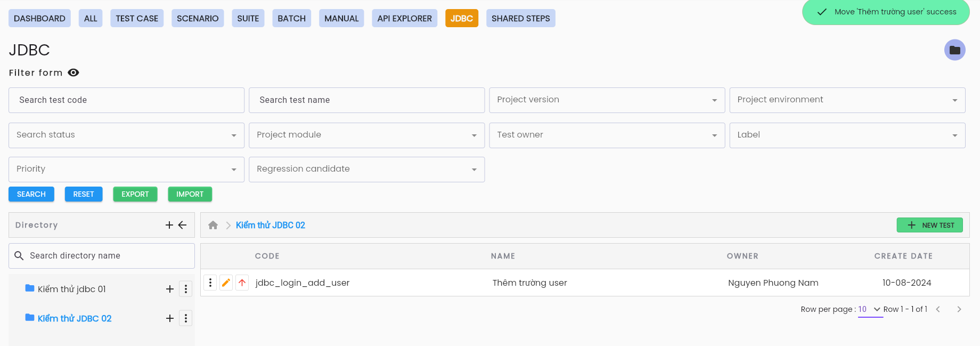Add a subfolder under Kiểm thử JDBC 02
This screenshot has height=346, width=980.
170,318
